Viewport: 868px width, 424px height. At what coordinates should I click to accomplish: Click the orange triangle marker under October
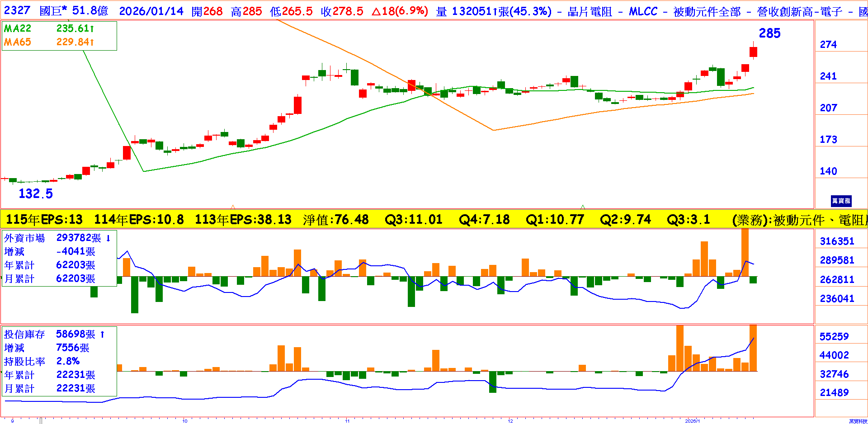[x=233, y=207]
